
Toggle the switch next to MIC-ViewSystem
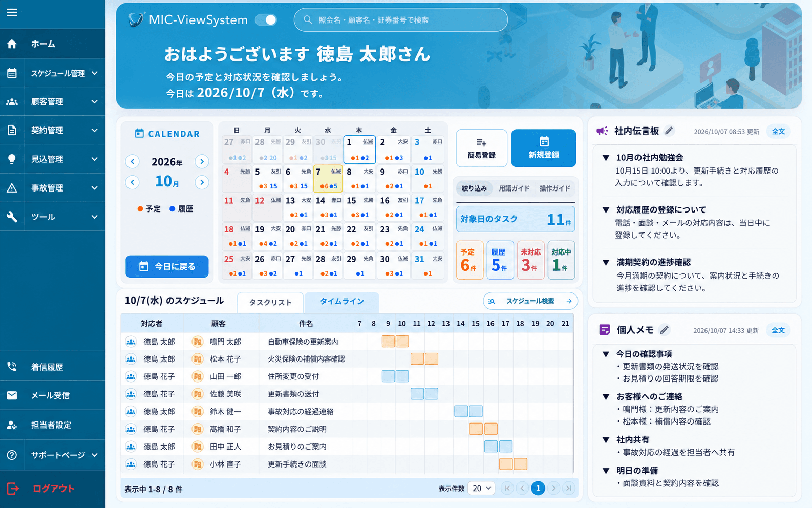266,20
